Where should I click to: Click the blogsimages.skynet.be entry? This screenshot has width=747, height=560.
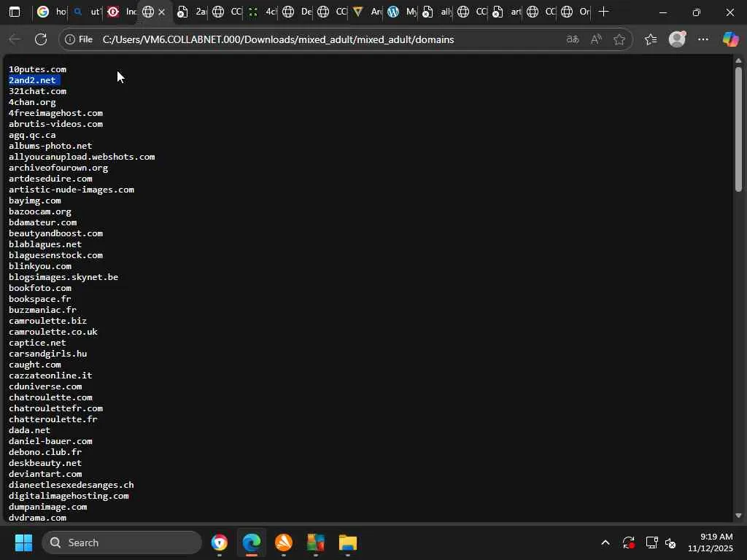coord(63,277)
